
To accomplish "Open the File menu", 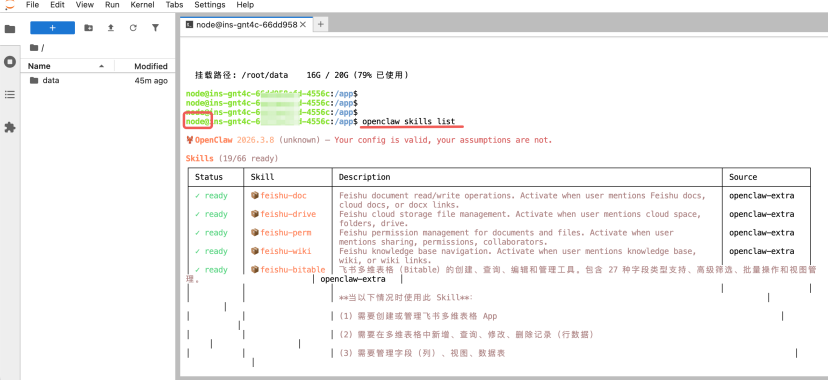I will (x=32, y=5).
